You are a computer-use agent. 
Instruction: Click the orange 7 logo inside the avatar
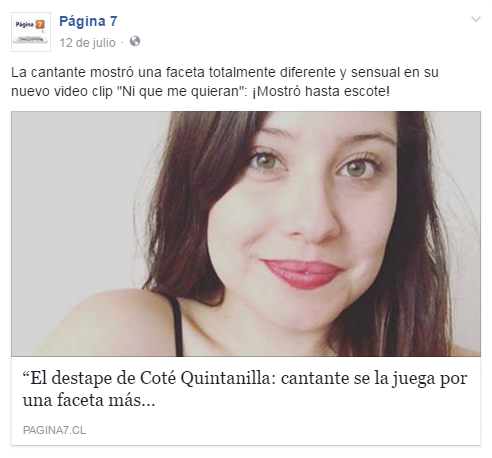[x=40, y=25]
